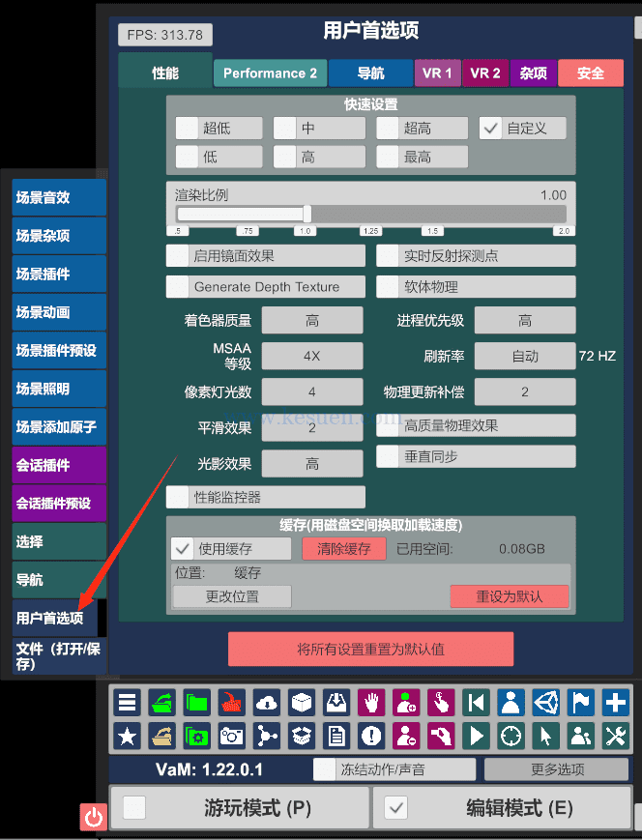The image size is (642, 840).
Task: Click the remove person icon
Action: pos(406,736)
